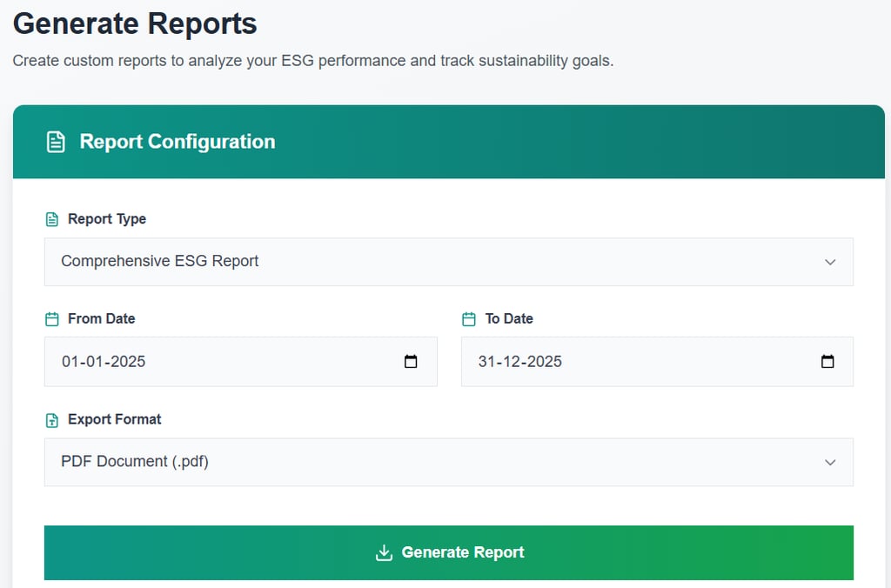Open the To Date calendar picker

click(827, 362)
